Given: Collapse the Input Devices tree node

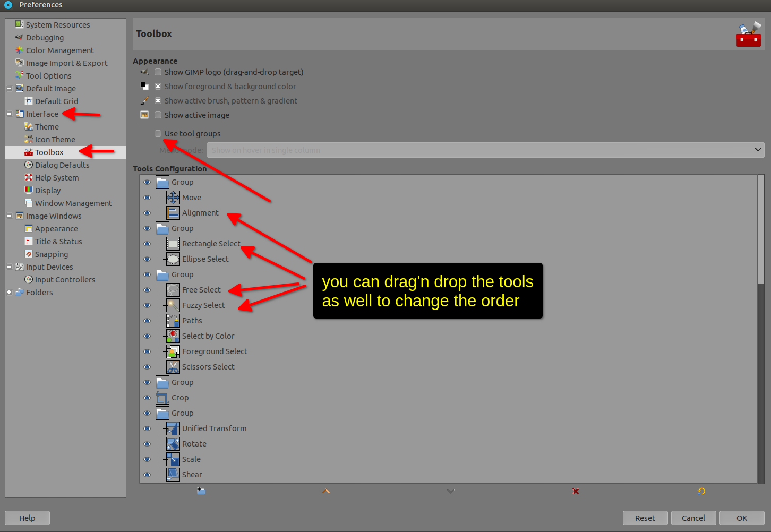Looking at the screenshot, I should tap(9, 267).
